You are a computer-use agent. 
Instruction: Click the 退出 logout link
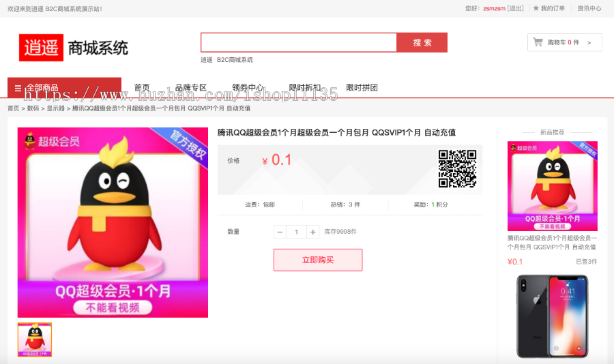click(x=515, y=8)
